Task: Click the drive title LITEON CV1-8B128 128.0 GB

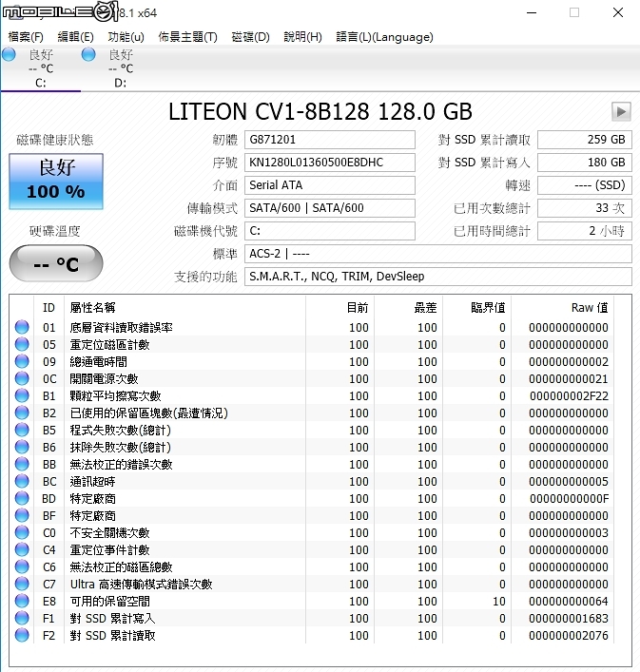Action: click(320, 112)
